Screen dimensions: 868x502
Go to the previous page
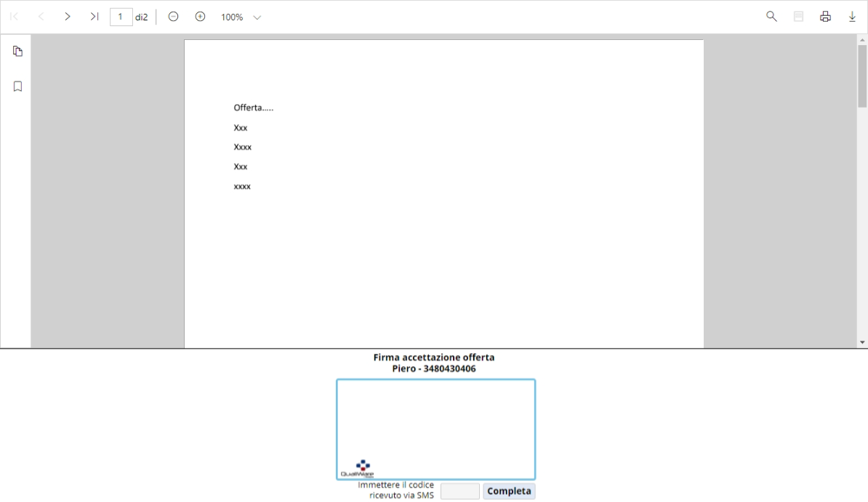(41, 17)
